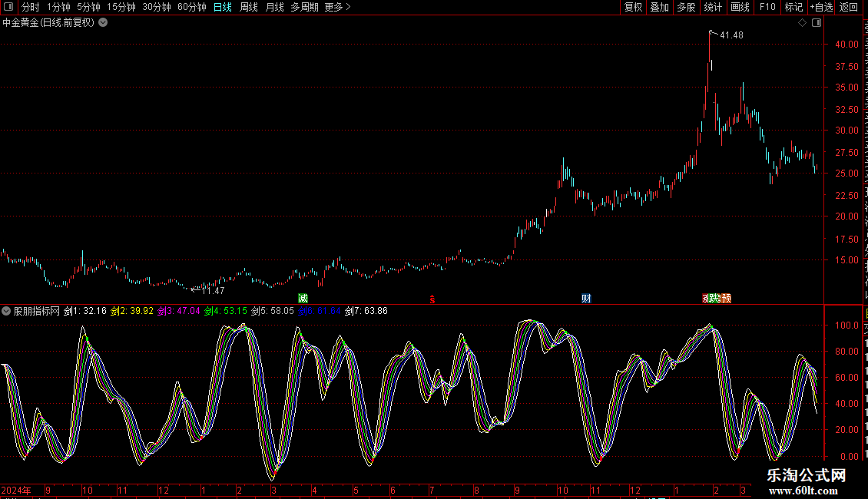Viewport: 868px width, 499px height.
Task: Open the 复权 adjustment menu
Action: (633, 7)
